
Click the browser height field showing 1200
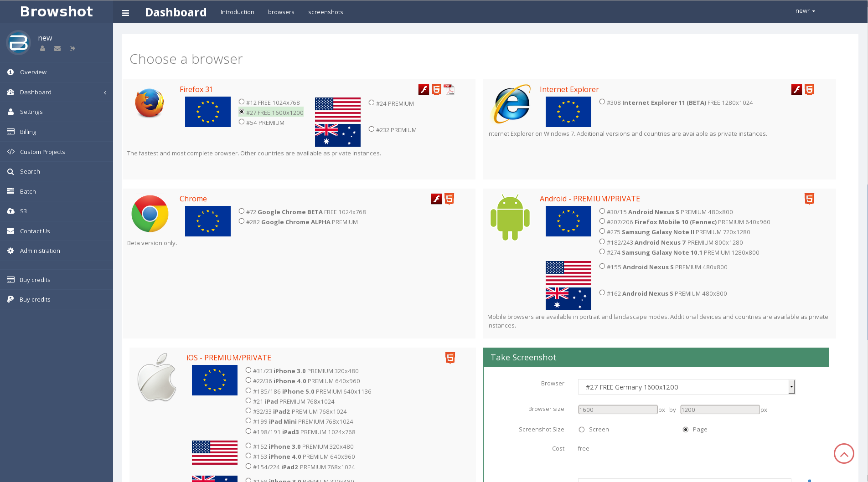pyautogui.click(x=720, y=410)
